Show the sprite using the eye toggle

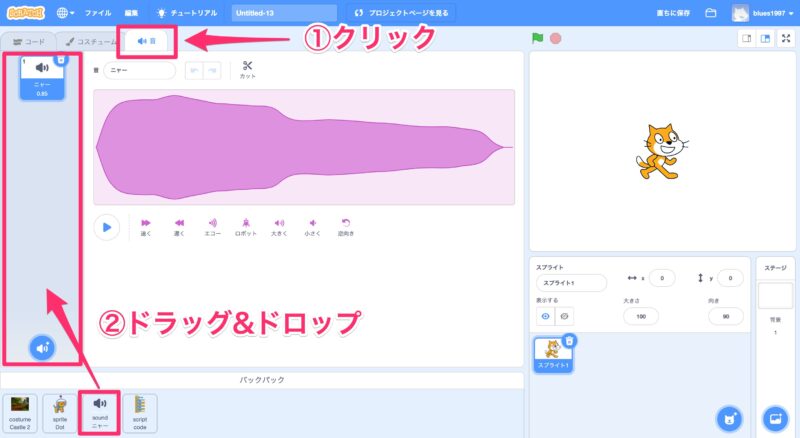click(x=546, y=315)
